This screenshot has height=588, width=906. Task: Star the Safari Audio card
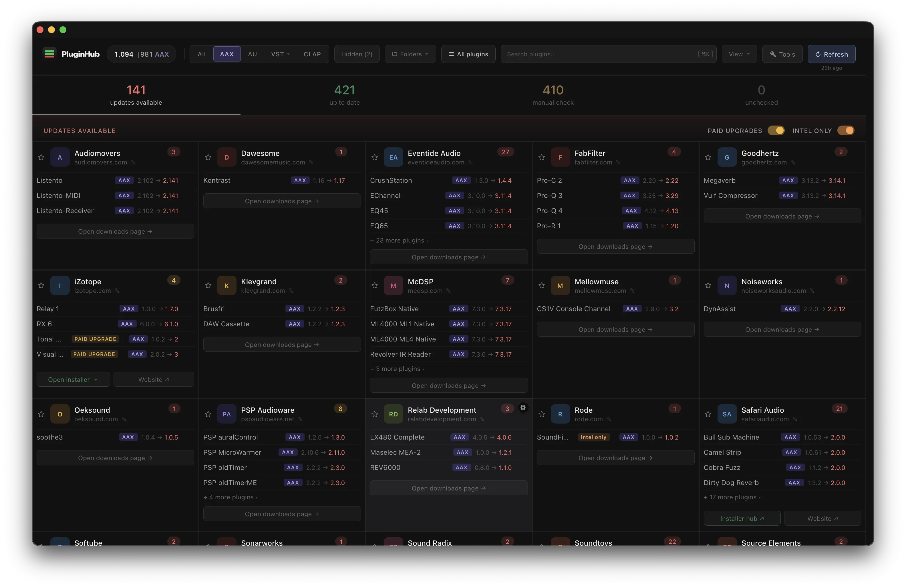[x=708, y=414]
